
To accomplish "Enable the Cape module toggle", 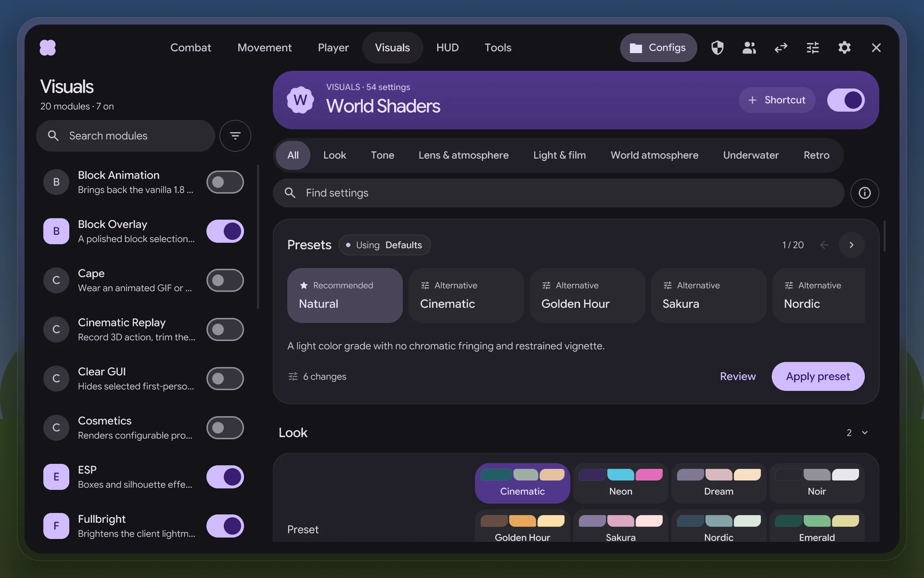I will (x=225, y=280).
